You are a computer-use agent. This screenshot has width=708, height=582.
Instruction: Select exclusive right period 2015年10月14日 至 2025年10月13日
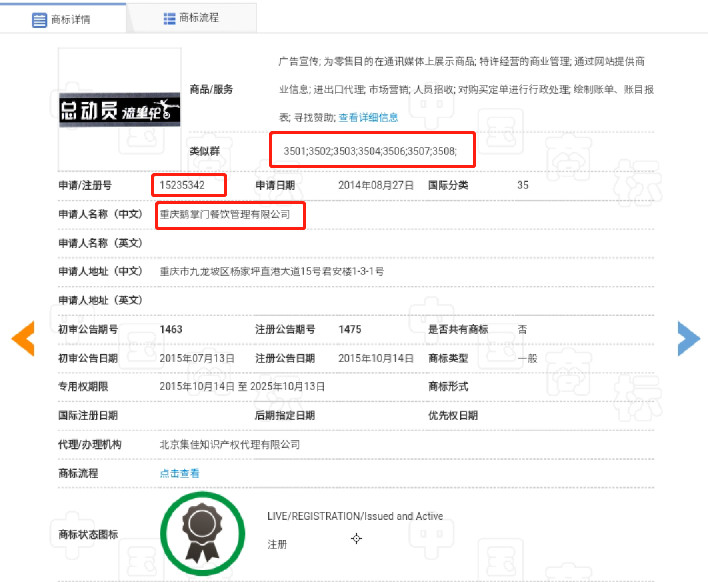tap(242, 386)
